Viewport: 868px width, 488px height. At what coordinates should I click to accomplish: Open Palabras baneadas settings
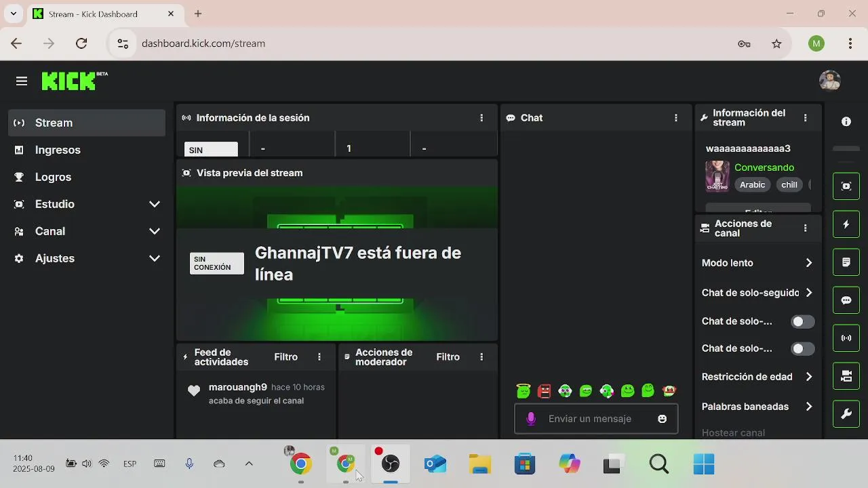tap(757, 407)
